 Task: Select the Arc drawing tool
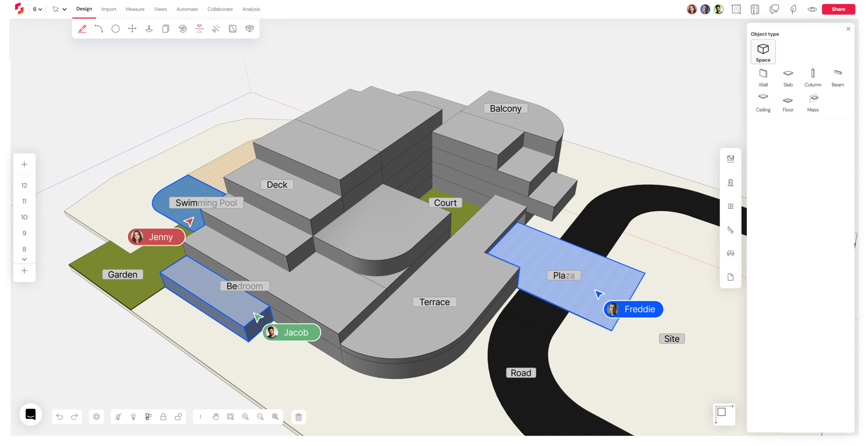[x=99, y=28]
